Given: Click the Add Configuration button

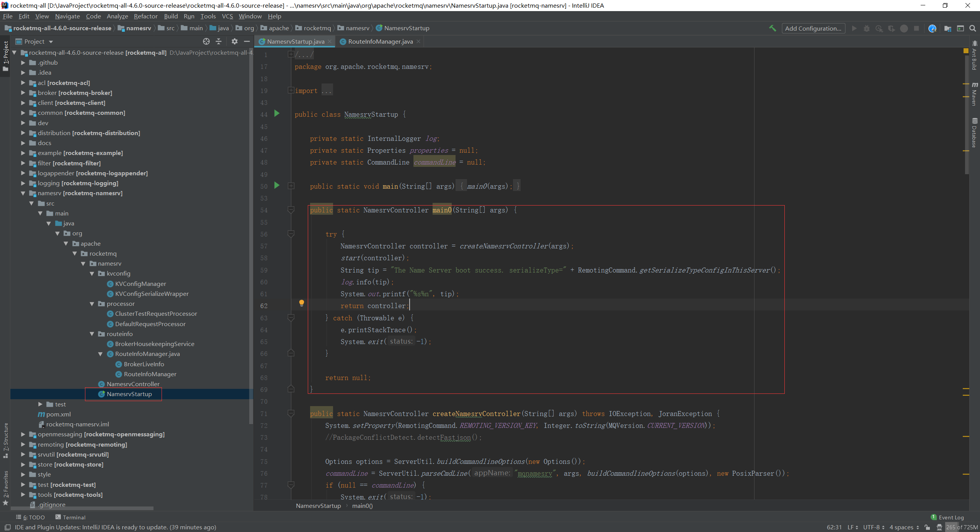Looking at the screenshot, I should pos(813,28).
